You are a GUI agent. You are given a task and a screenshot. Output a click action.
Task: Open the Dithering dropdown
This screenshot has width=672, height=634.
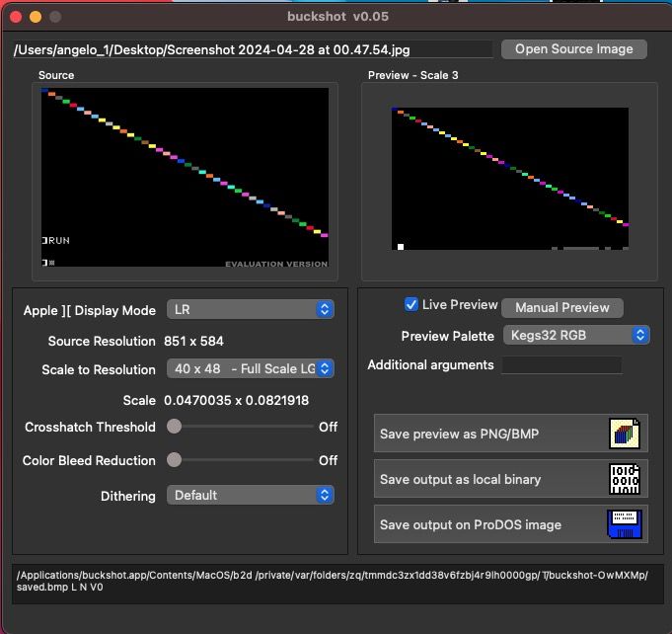[x=251, y=495]
